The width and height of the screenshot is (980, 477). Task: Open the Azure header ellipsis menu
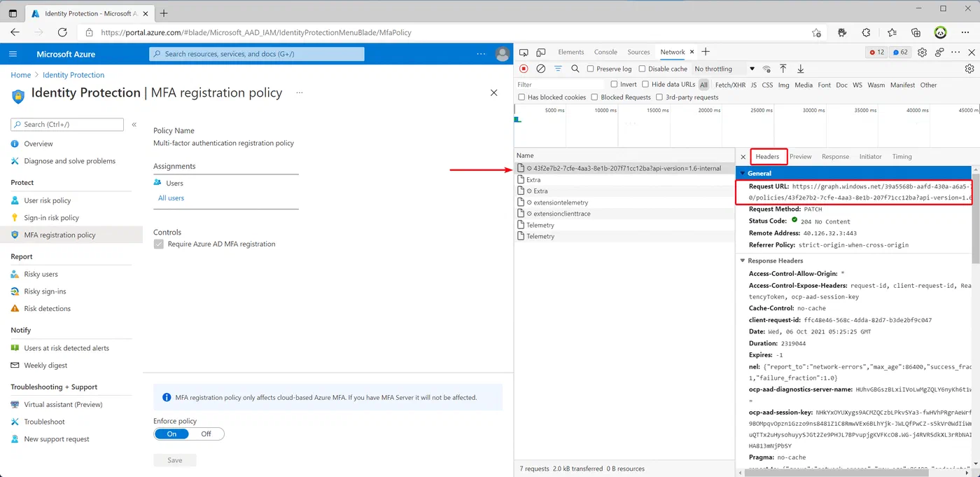481,54
